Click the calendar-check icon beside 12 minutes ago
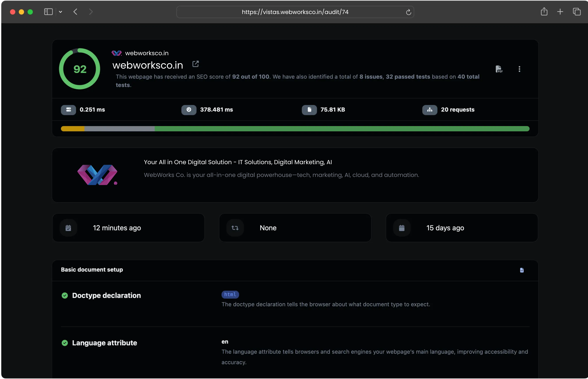Screen dimensions: 588x379 (x=68, y=228)
